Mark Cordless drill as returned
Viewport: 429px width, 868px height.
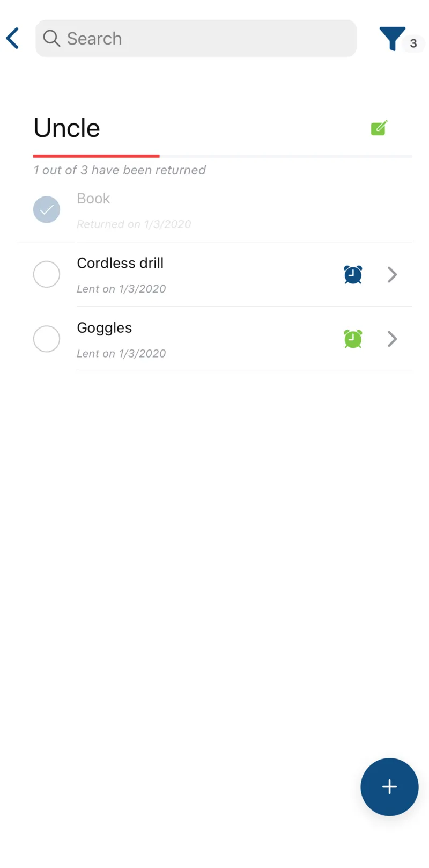[x=47, y=274]
